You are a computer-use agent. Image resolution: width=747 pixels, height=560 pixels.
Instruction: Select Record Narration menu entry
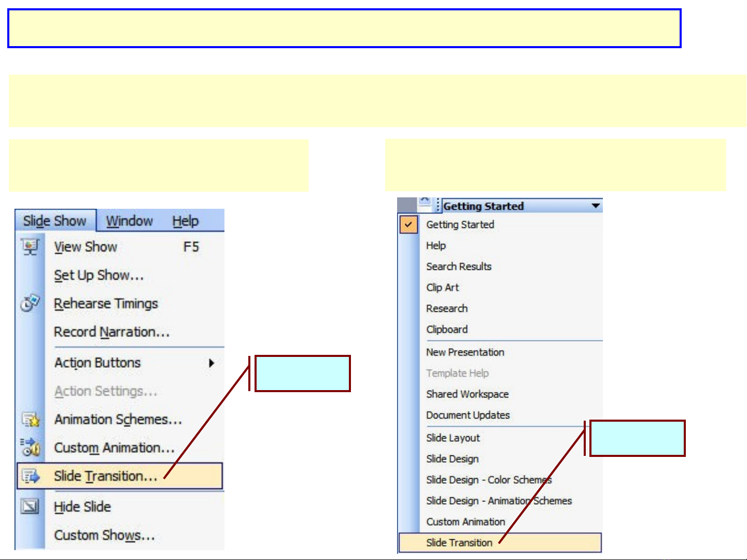(112, 332)
